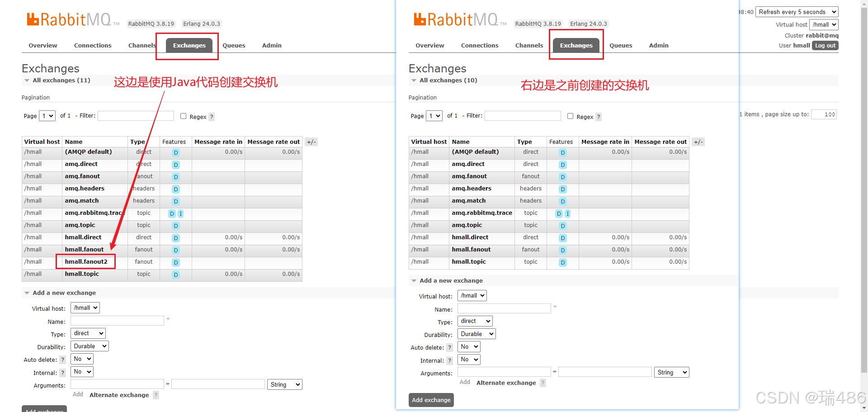Open Type dropdown in left add exchange form
868x412 pixels.
(x=88, y=333)
